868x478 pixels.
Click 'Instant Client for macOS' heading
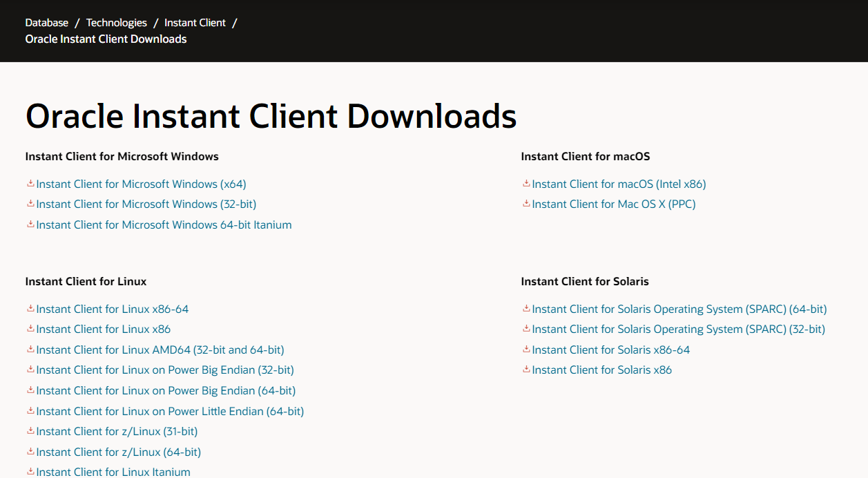pyautogui.click(x=586, y=157)
